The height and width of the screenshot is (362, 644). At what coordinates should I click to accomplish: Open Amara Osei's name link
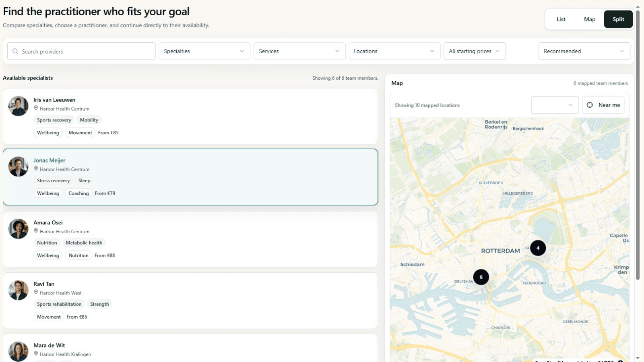48,222
